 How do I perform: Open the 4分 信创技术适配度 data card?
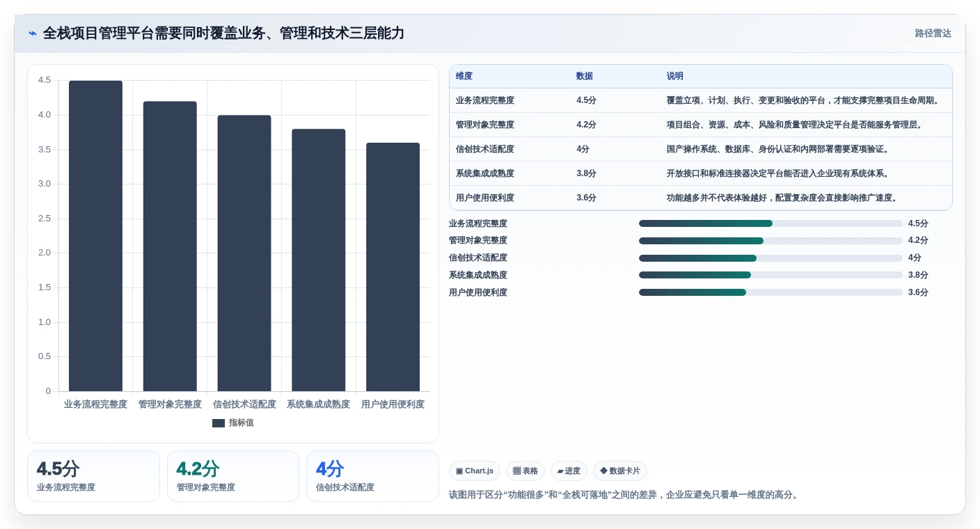pyautogui.click(x=372, y=476)
